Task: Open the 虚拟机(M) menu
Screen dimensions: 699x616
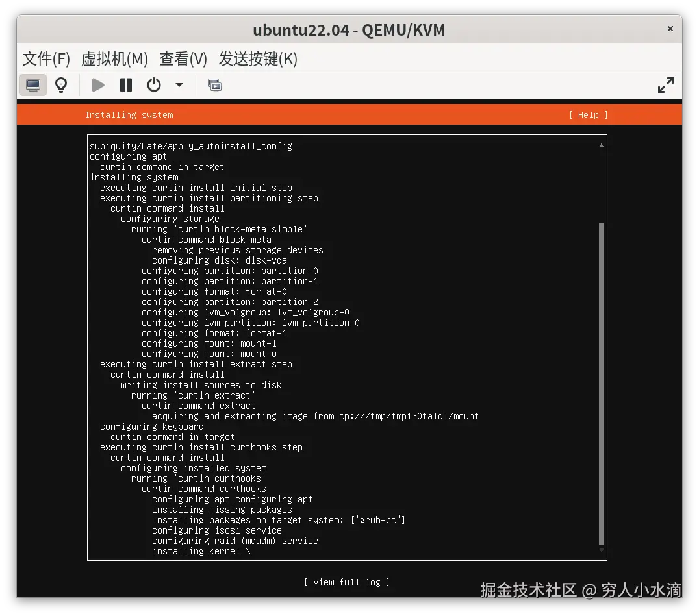Action: pos(114,58)
